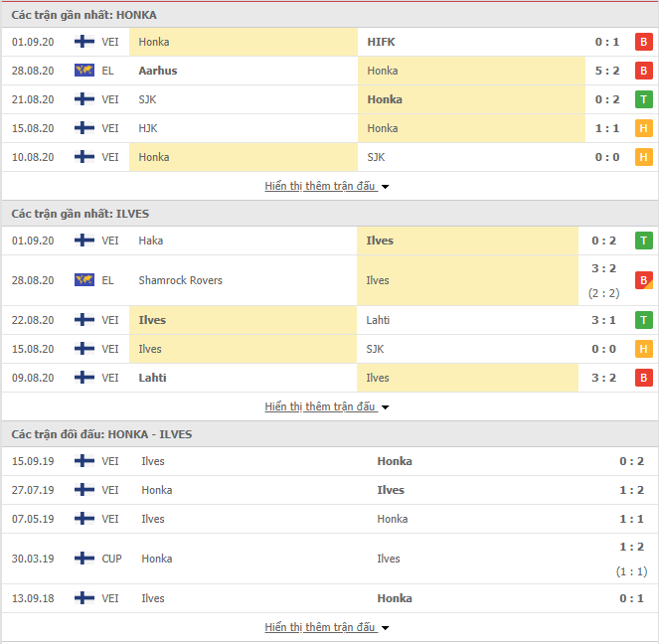Click score 5 : 2 of Aarhus match
This screenshot has height=644, width=659.
[607, 71]
